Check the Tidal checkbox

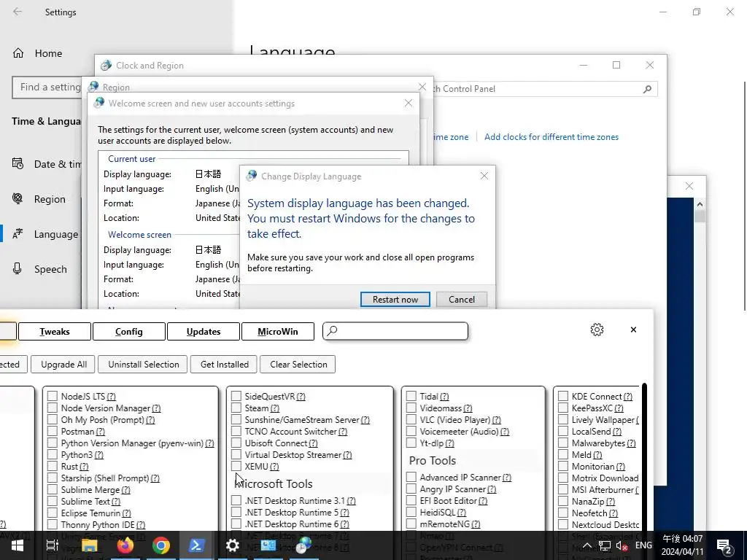(x=411, y=396)
